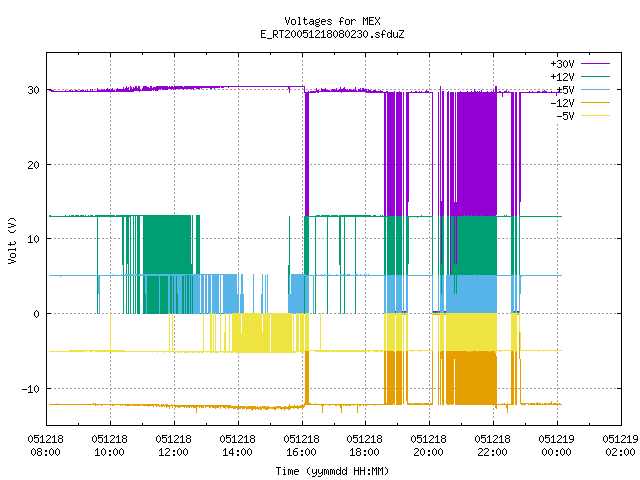Click the 051218 18:00 time tick label

click(365, 446)
